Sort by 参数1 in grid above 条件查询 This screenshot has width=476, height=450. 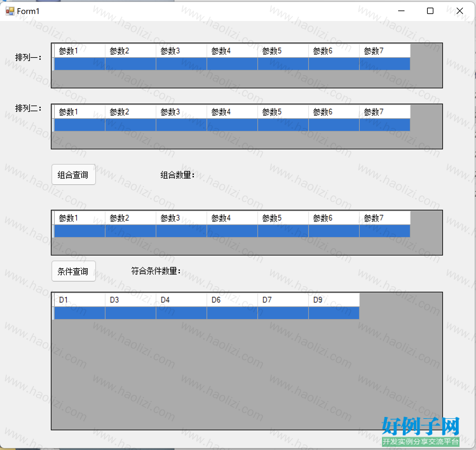point(80,218)
